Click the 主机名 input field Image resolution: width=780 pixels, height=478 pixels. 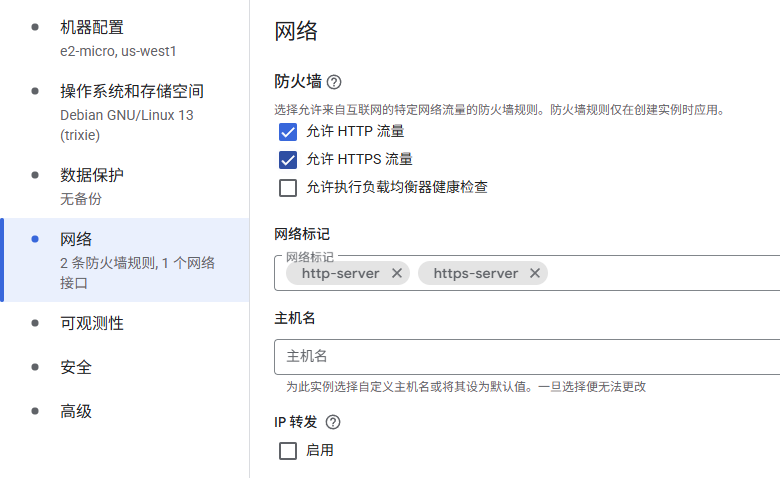pos(527,356)
